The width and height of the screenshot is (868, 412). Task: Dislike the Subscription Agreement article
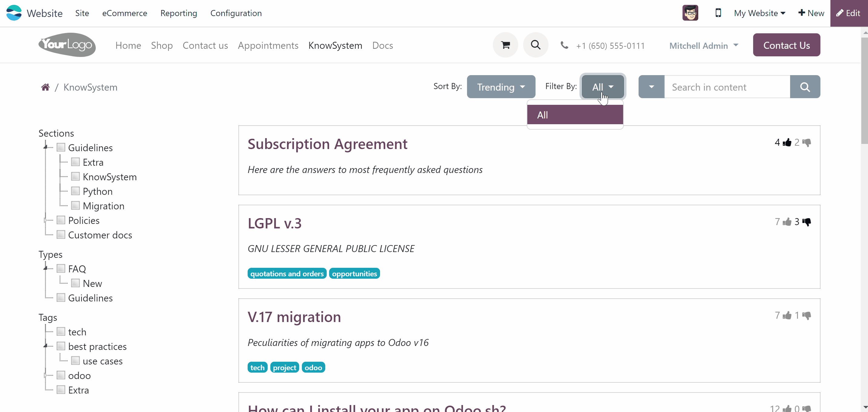pos(807,142)
